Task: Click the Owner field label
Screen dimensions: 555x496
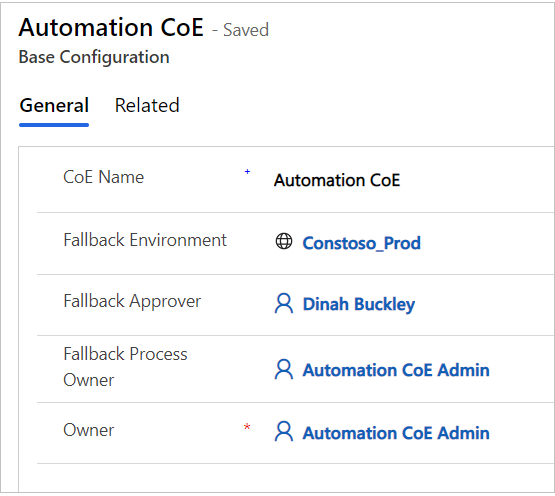Action: 89,430
